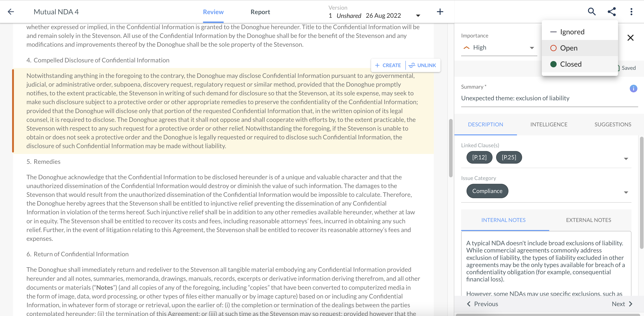Select the Closed status radio button

click(554, 64)
